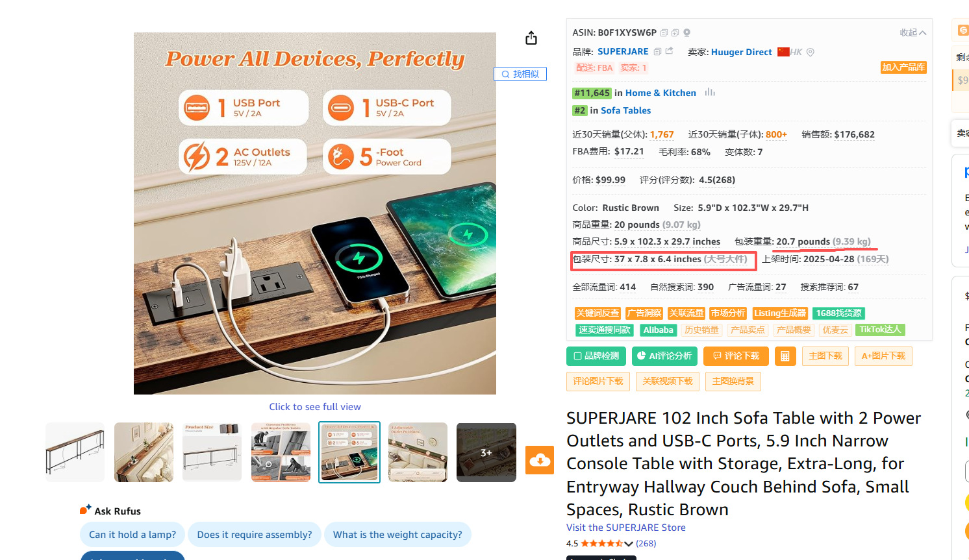Click the 加入产品库 button
The height and width of the screenshot is (560, 969).
click(x=903, y=67)
